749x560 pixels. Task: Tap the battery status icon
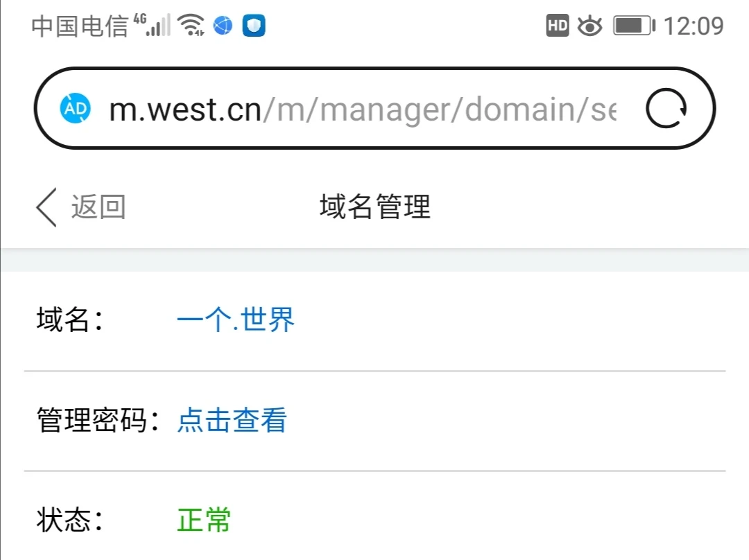pyautogui.click(x=633, y=26)
